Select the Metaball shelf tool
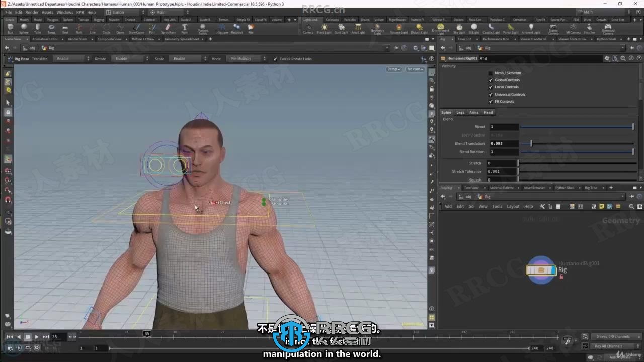Viewport: 644px width, 362px height. point(236,29)
